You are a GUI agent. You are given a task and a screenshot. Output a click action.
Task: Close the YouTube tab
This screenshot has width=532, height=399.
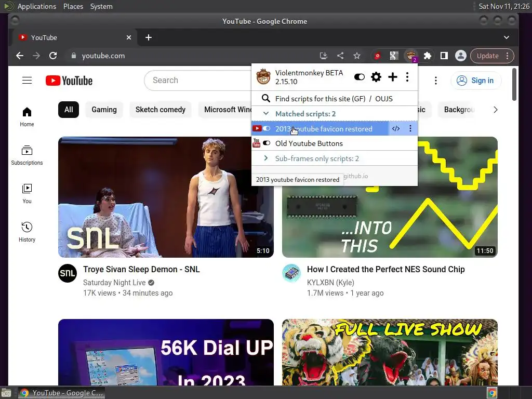pos(129,37)
